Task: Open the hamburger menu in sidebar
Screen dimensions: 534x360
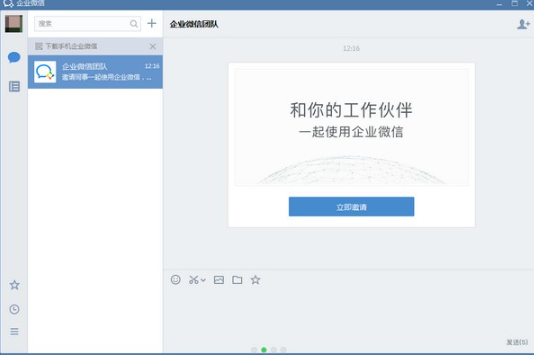Action: click(14, 331)
